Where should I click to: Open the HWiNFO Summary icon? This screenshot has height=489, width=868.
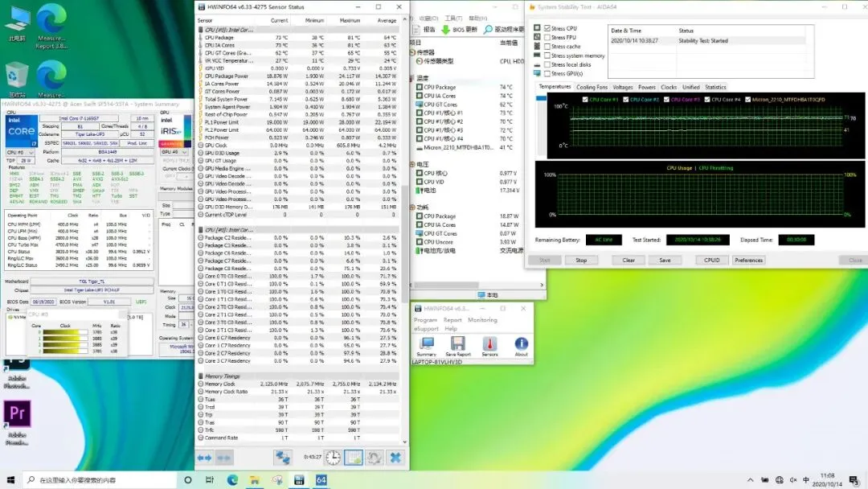[x=426, y=344]
